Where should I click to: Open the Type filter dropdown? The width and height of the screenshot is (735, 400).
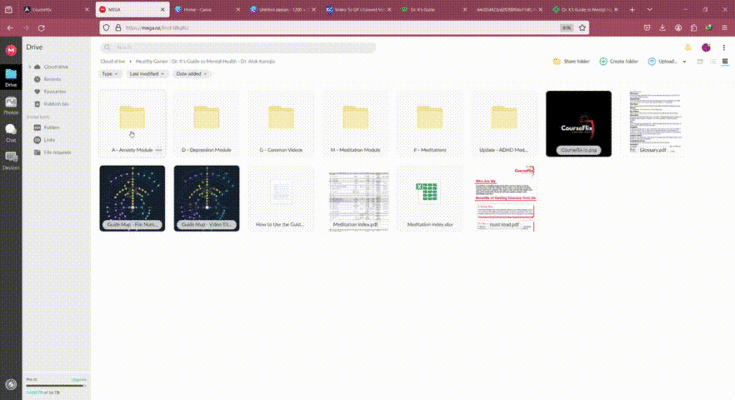coord(110,74)
